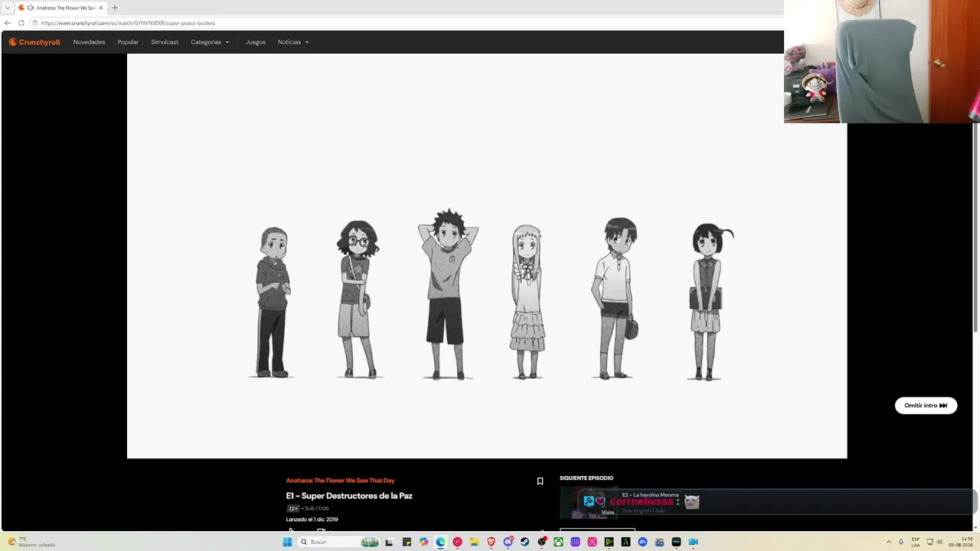This screenshot has width=980, height=551.
Task: Expand the Noticias dropdown
Action: click(293, 42)
